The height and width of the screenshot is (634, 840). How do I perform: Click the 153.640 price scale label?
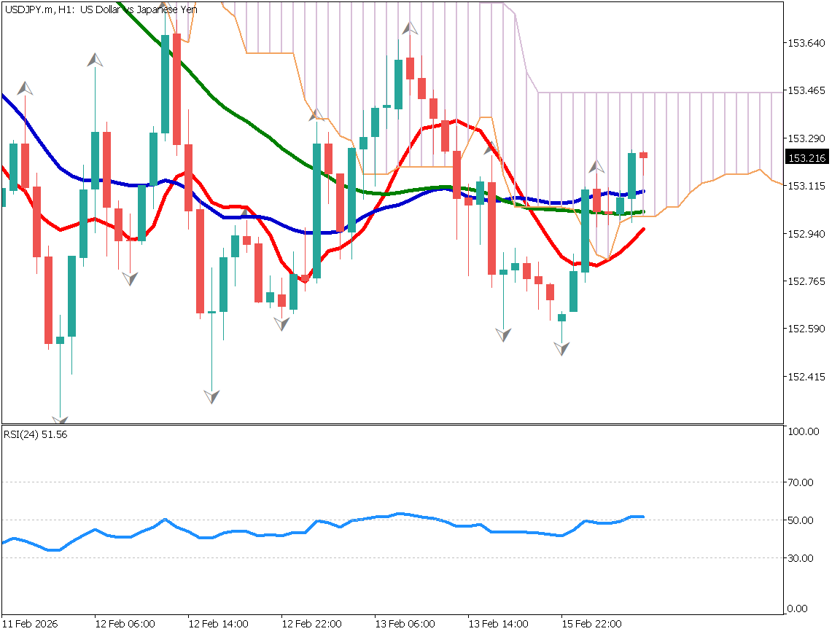(806, 43)
